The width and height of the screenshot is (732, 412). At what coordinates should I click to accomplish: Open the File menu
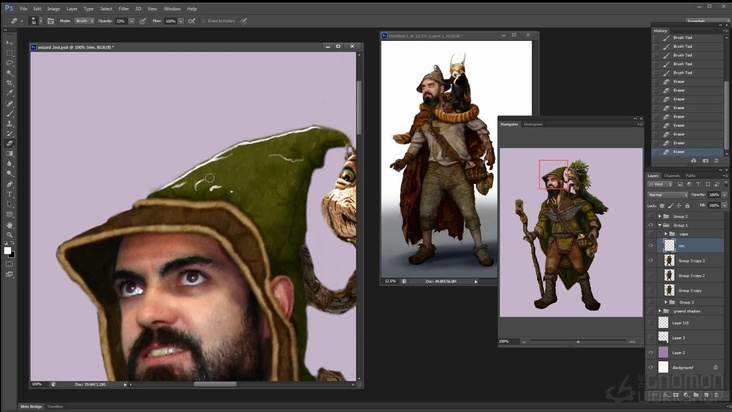point(23,9)
